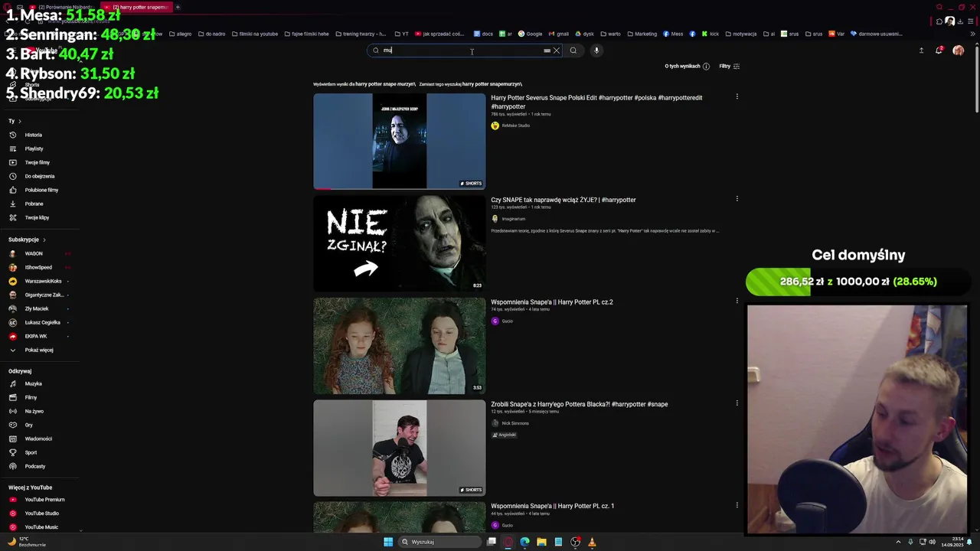Image resolution: width=980 pixels, height=551 pixels.
Task: Go to Twoje filmy
Action: [x=37, y=162]
